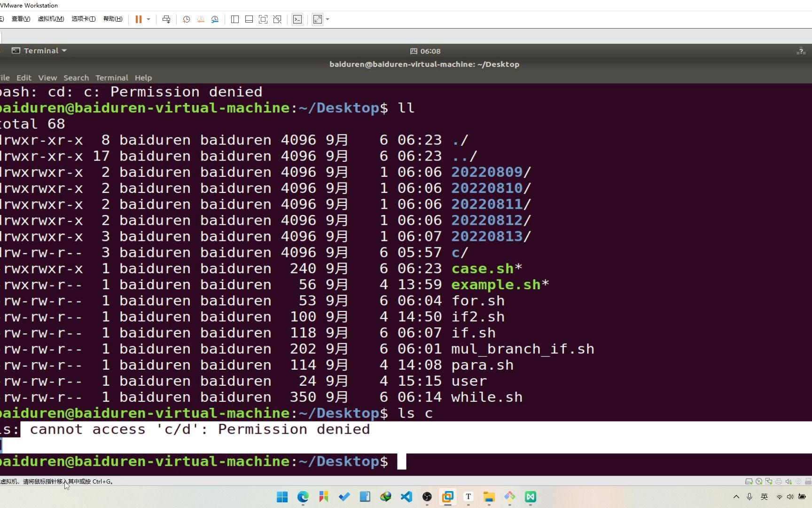
Task: Open the power options dropdown beside pause
Action: click(x=148, y=19)
